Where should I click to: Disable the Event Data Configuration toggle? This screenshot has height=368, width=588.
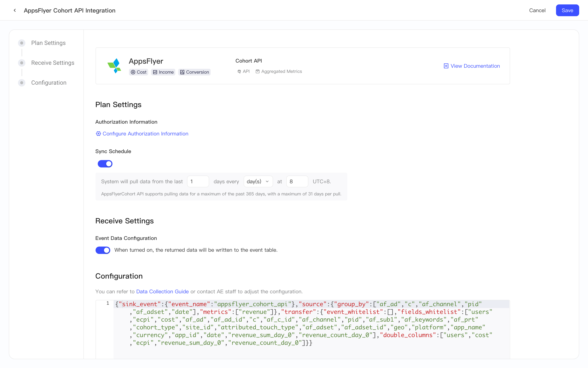pyautogui.click(x=103, y=250)
